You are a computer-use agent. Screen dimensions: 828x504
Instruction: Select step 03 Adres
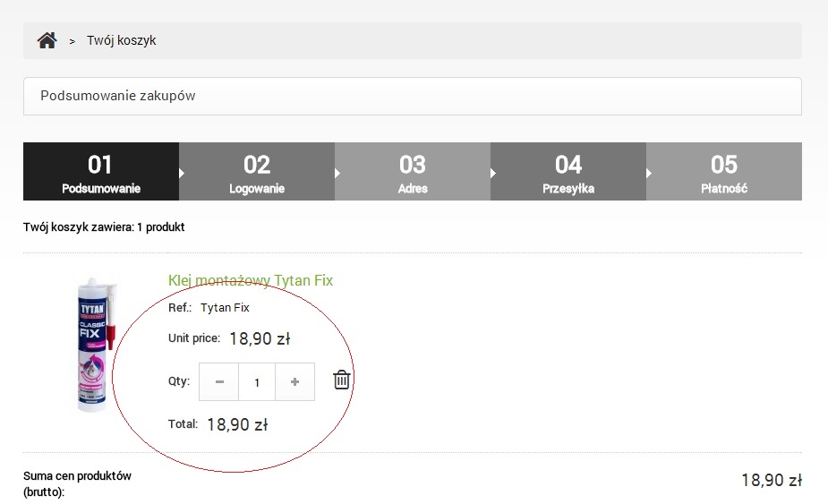click(413, 171)
